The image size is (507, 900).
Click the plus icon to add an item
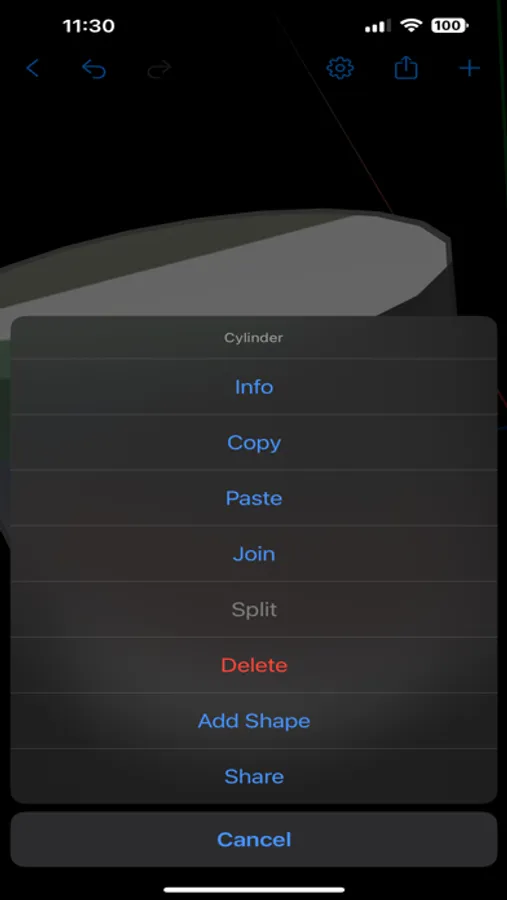[470, 69]
